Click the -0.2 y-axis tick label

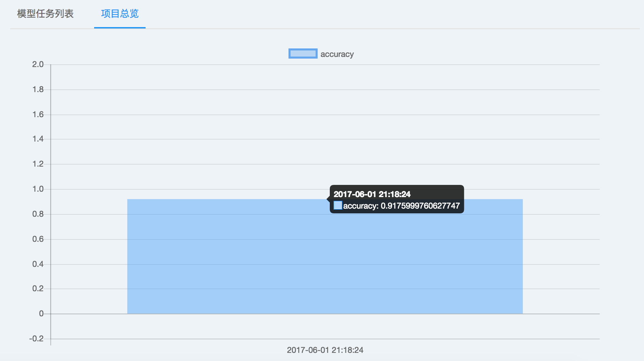(37, 339)
